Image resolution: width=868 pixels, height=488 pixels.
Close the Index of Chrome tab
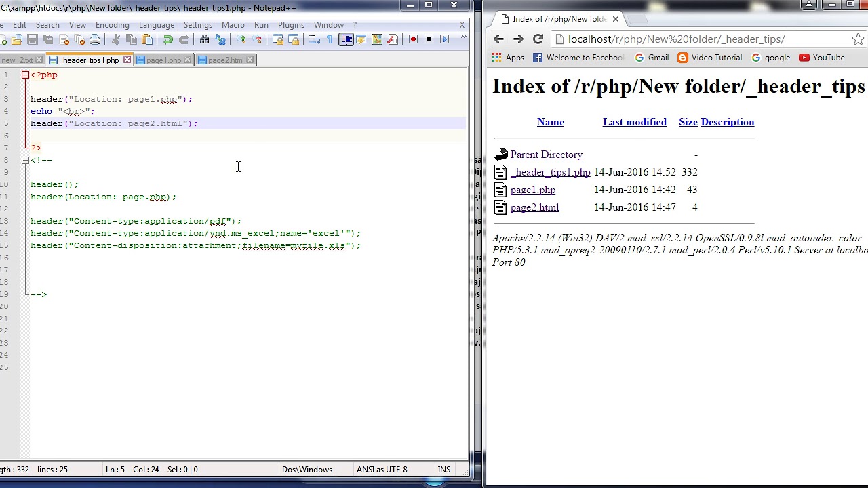pos(616,19)
